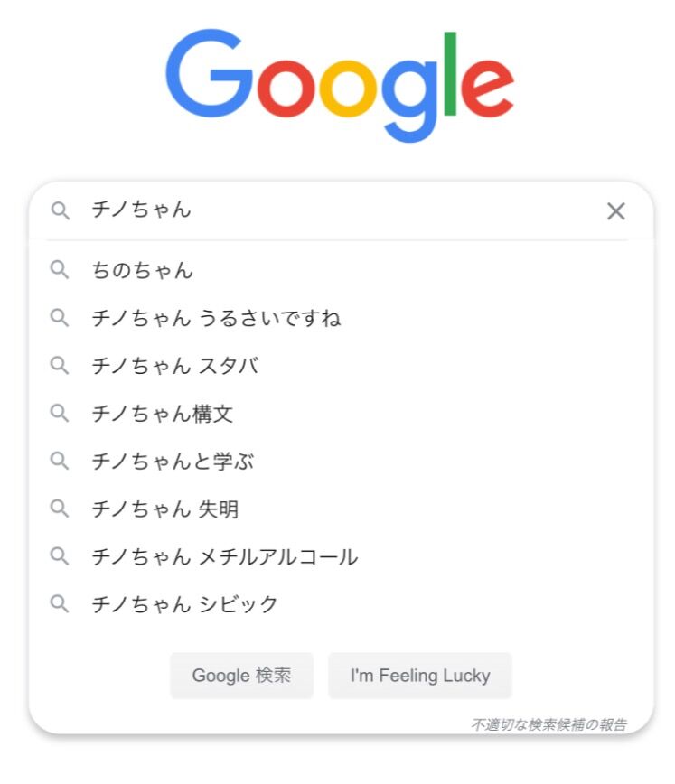Screen dimensions: 675x784
Task: Select チノちゃん メチルアルコール suggestion
Action: [x=224, y=557]
